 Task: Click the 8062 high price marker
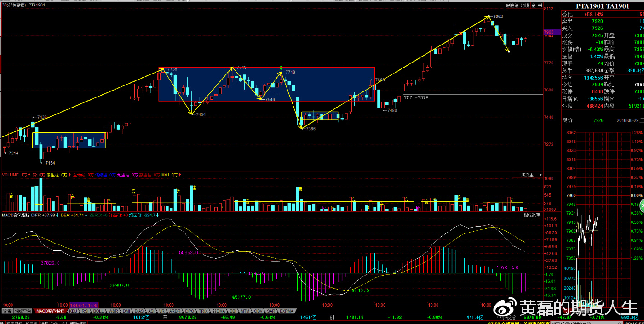[x=498, y=17]
